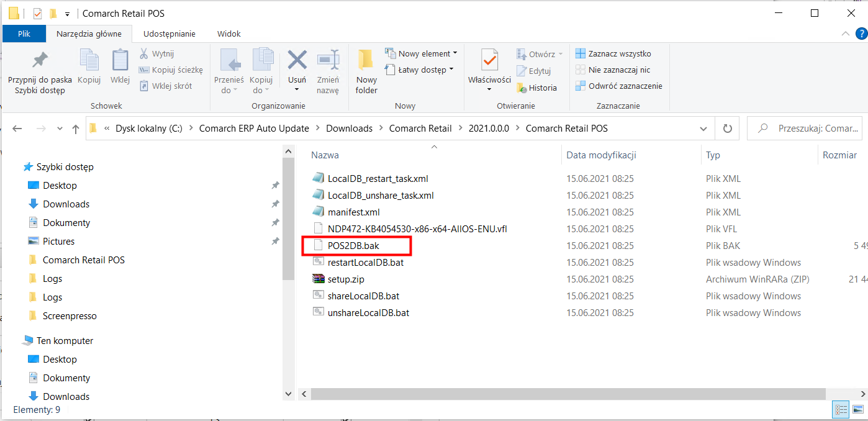
Task: Click Edytuj in Otwieranie group
Action: 533,71
